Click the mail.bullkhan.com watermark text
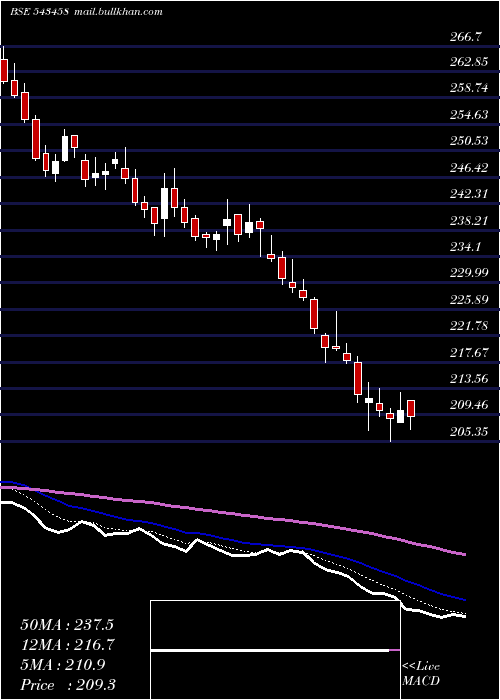The image size is (500, 700). [117, 12]
